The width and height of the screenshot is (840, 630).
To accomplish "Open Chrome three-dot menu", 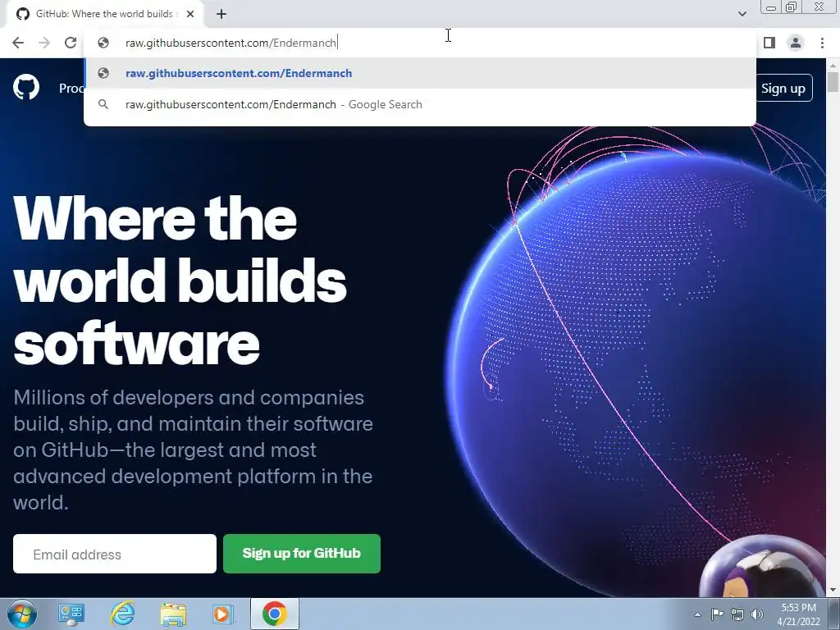I will click(822, 43).
